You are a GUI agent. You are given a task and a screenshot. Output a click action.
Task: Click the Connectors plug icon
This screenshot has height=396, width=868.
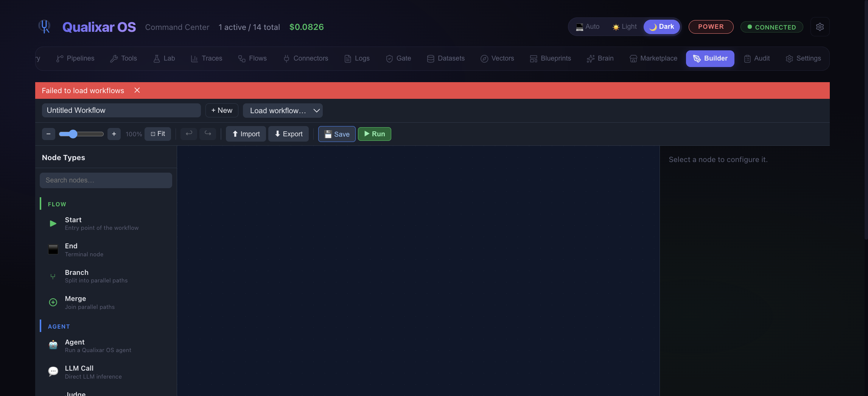point(286,58)
